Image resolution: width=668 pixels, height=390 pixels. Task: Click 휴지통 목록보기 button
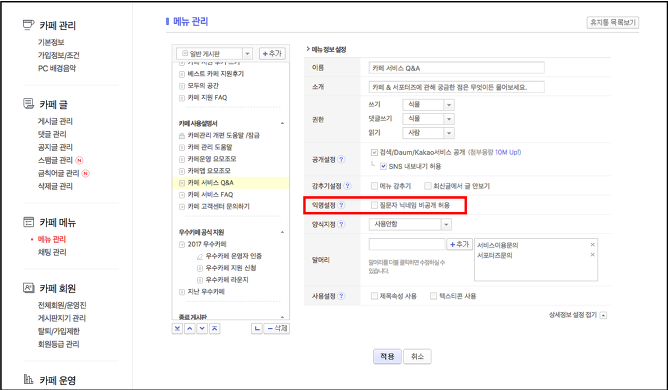pos(613,22)
